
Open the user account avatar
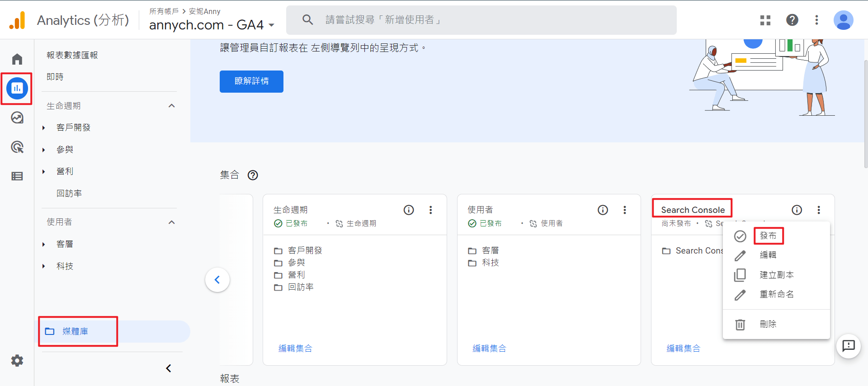pos(843,20)
